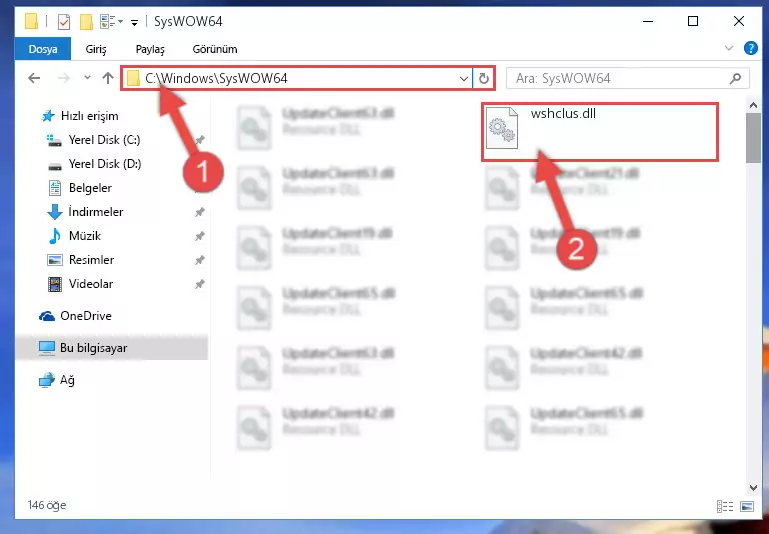
Task: Unpin Resimler using its pin icon
Action: [200, 260]
